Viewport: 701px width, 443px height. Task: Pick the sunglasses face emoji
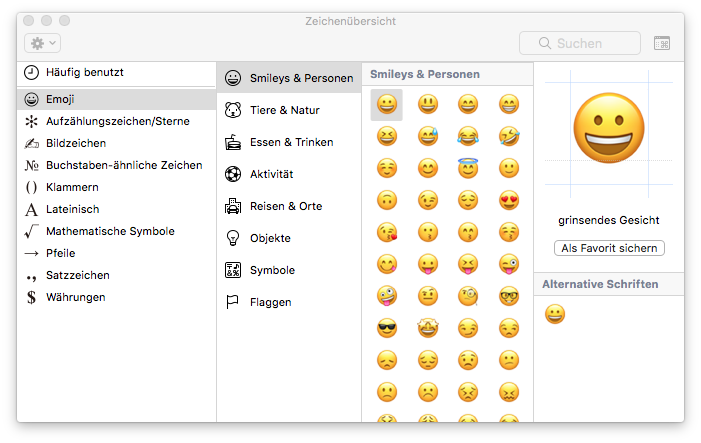[387, 329]
